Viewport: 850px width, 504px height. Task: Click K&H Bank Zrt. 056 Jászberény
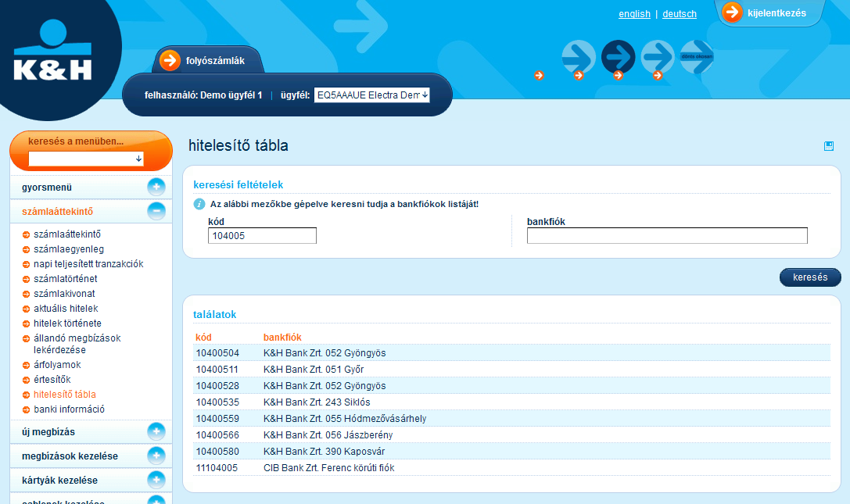[x=328, y=435]
